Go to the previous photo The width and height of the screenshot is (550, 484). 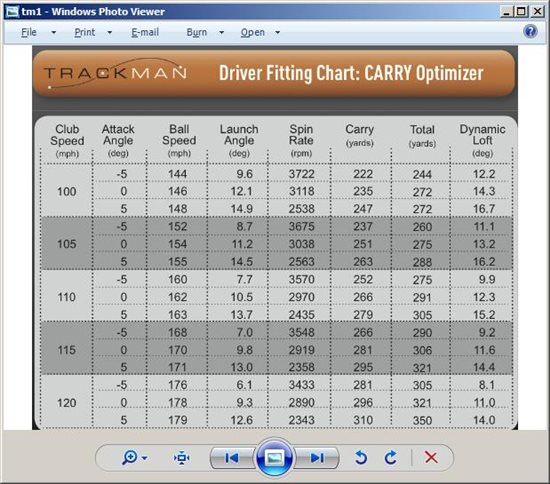click(x=232, y=458)
